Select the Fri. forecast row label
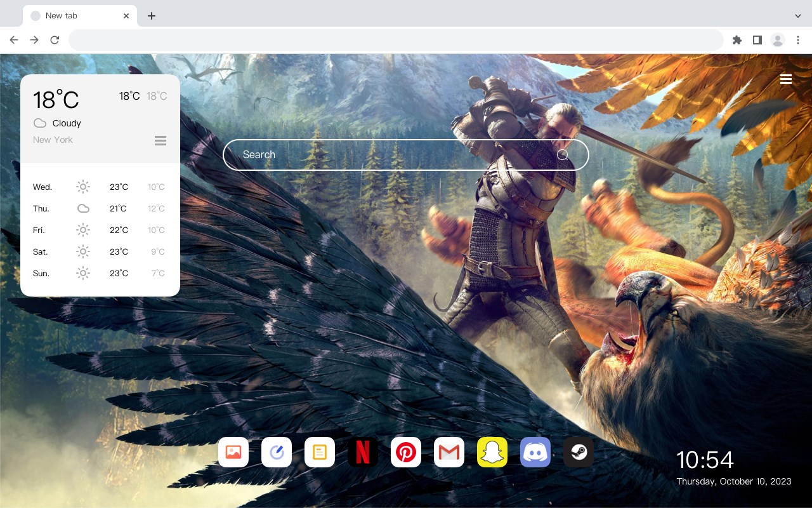 (39, 230)
